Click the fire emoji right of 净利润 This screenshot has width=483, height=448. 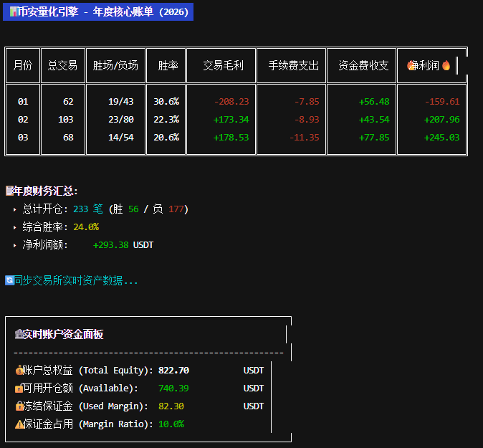[x=446, y=65]
